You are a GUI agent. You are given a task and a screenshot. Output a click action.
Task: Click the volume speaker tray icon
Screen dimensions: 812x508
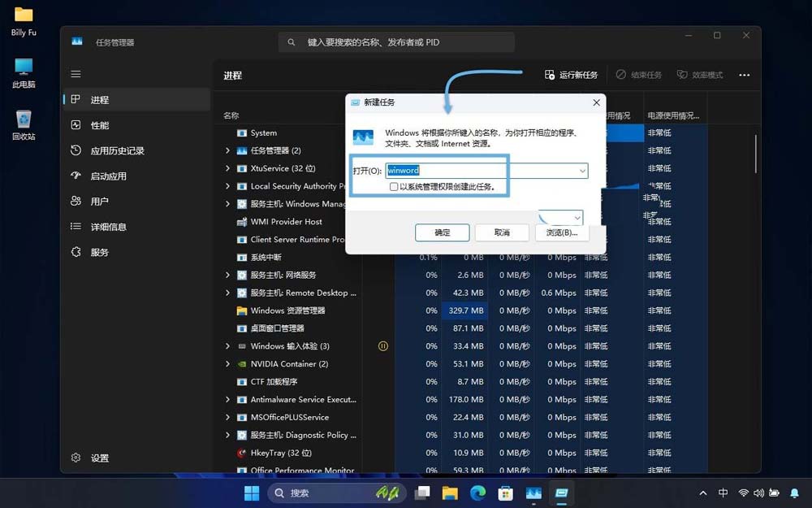point(758,493)
